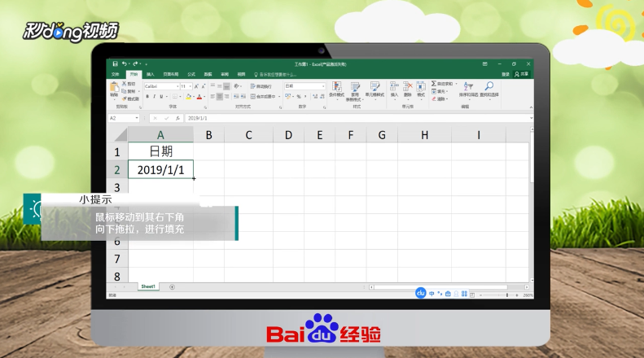644x358 pixels.
Task: Switch to the Formulas (公式) tab
Action: [x=191, y=74]
